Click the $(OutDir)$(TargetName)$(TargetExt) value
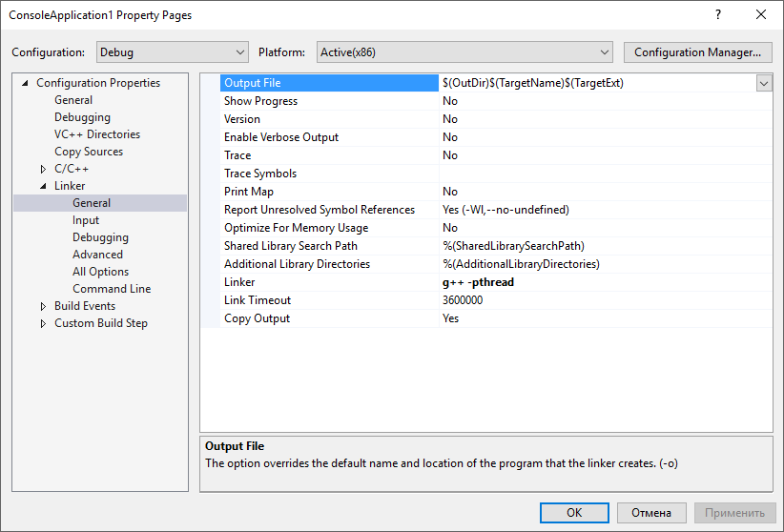Image resolution: width=784 pixels, height=532 pixels. point(533,83)
